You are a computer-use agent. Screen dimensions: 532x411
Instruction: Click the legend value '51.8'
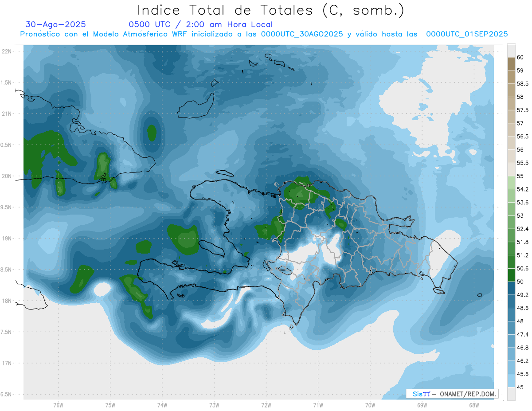click(x=523, y=242)
